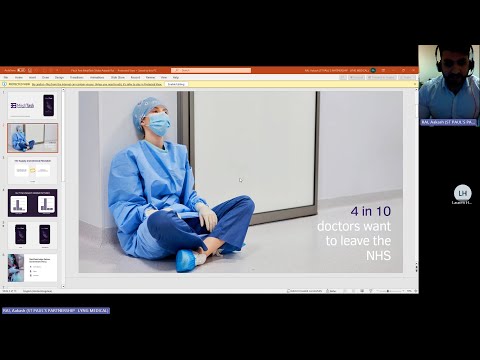Toggle the AutoSave switch in title bar
Screen dimensions: 480x360
[x=21, y=70]
